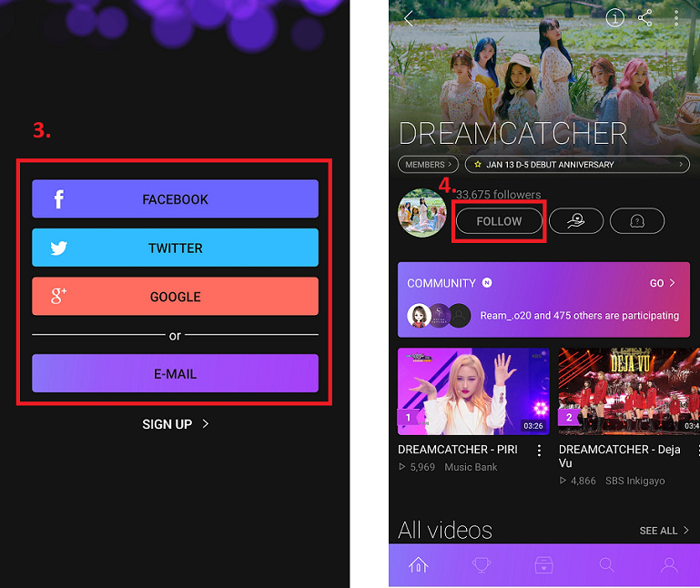Tap the share icon in the header

click(x=645, y=18)
